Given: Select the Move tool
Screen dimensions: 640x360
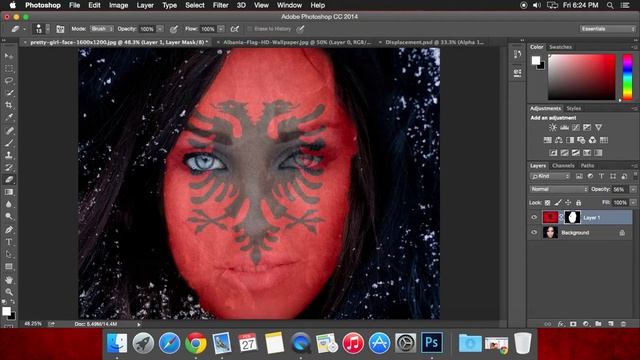Looking at the screenshot, I should pyautogui.click(x=9, y=56).
